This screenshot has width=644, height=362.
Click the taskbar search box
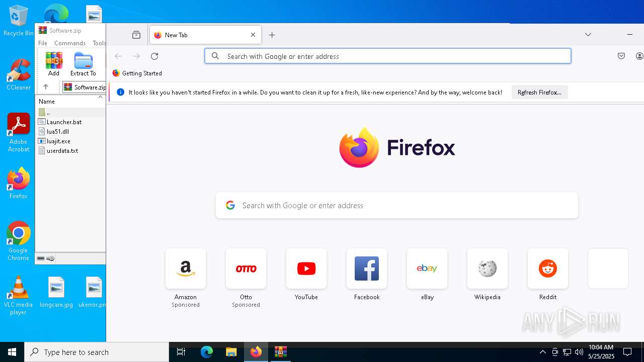[97, 352]
